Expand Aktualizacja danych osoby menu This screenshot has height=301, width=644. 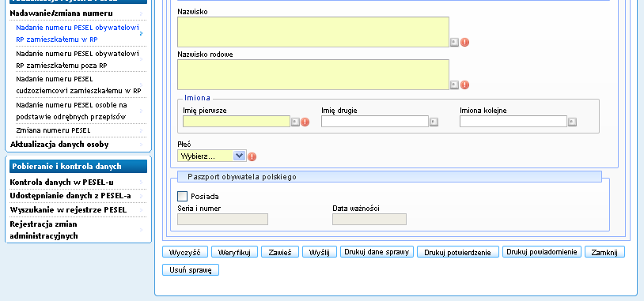click(59, 145)
